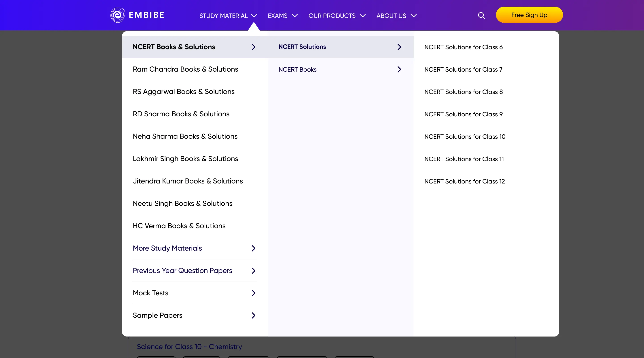Expand arrow next to NCERT Books & Solutions
The height and width of the screenshot is (358, 644).
click(x=254, y=47)
